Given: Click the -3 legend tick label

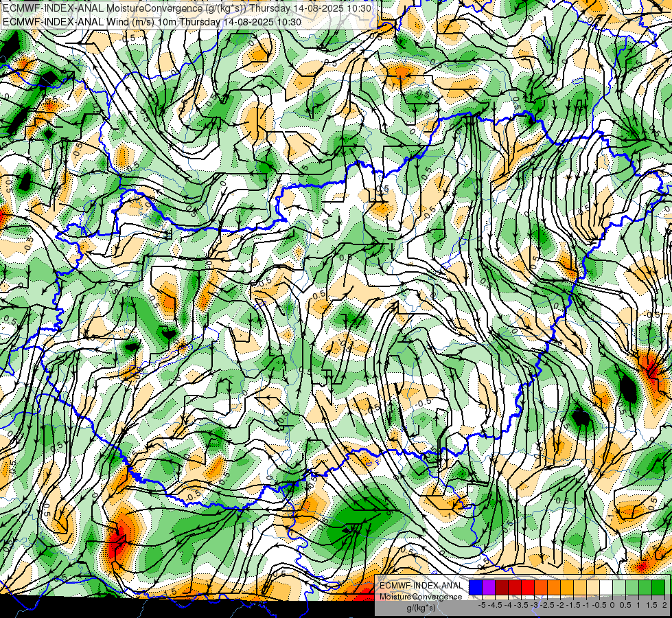Looking at the screenshot, I should 535,605.
